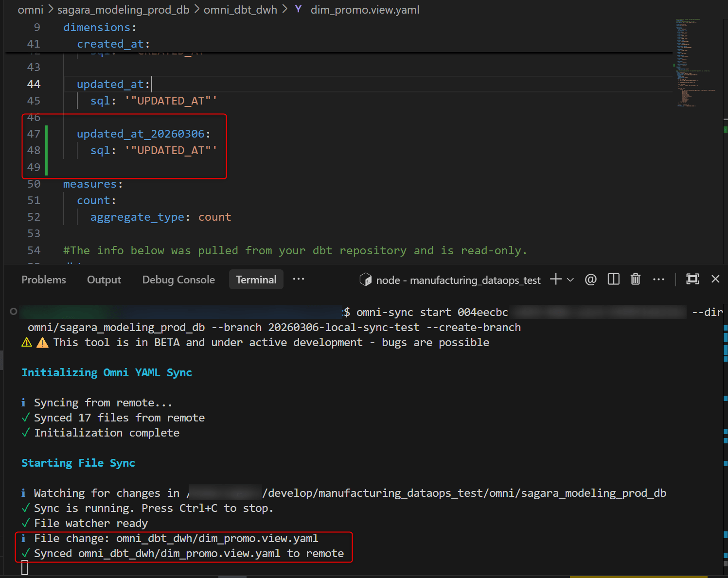Switch to the Problems tab

(x=44, y=280)
